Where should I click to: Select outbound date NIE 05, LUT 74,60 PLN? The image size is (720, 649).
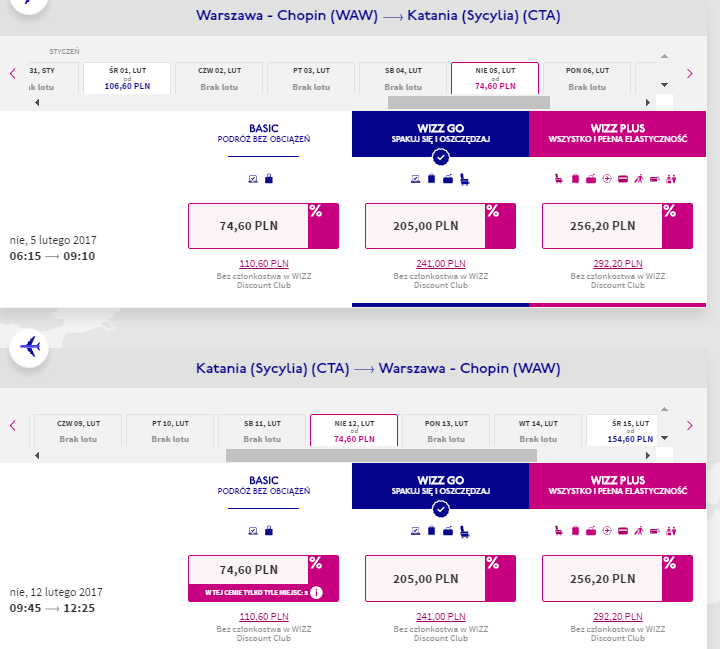coord(495,79)
